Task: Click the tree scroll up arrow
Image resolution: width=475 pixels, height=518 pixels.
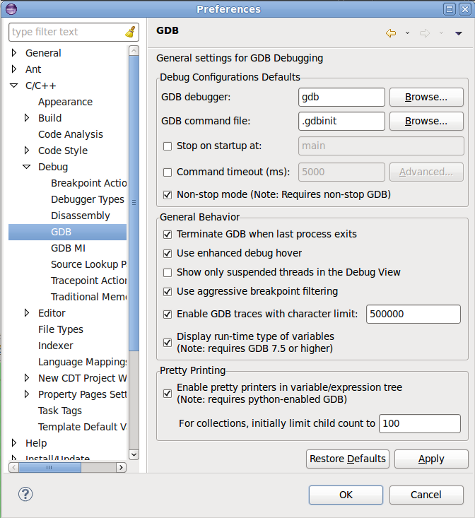Action: [134, 50]
